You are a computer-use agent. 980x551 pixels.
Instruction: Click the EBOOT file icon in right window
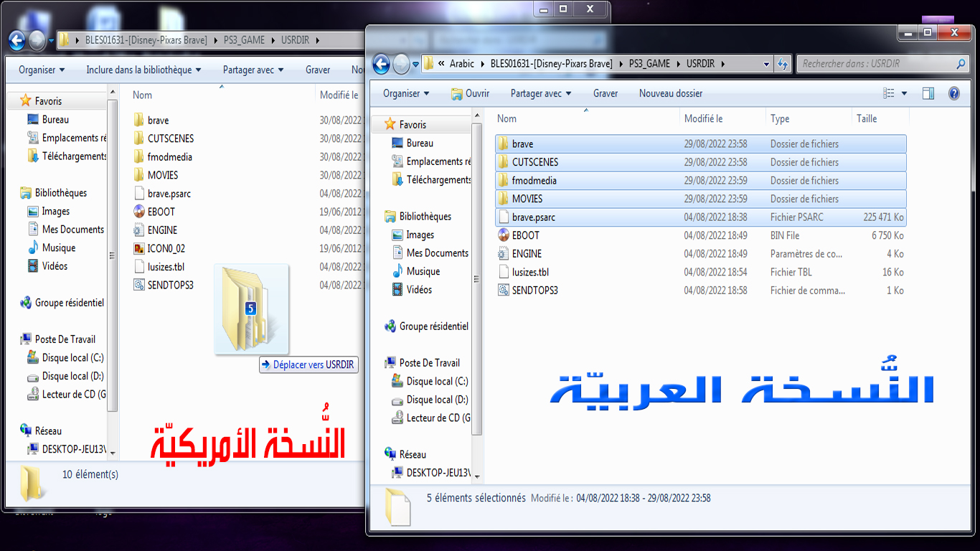tap(504, 235)
